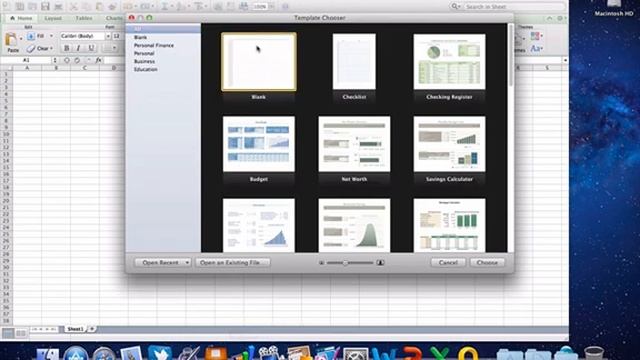
Task: Toggle Italic formatting
Action: coord(78,48)
